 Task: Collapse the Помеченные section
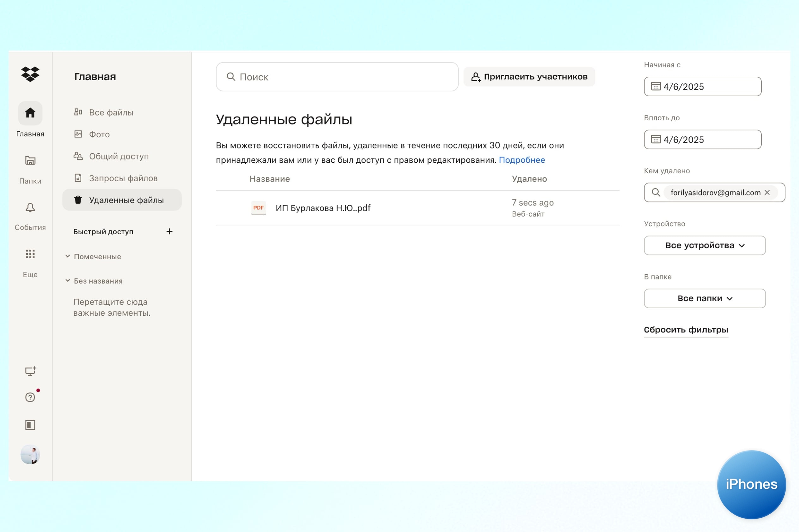[68, 256]
